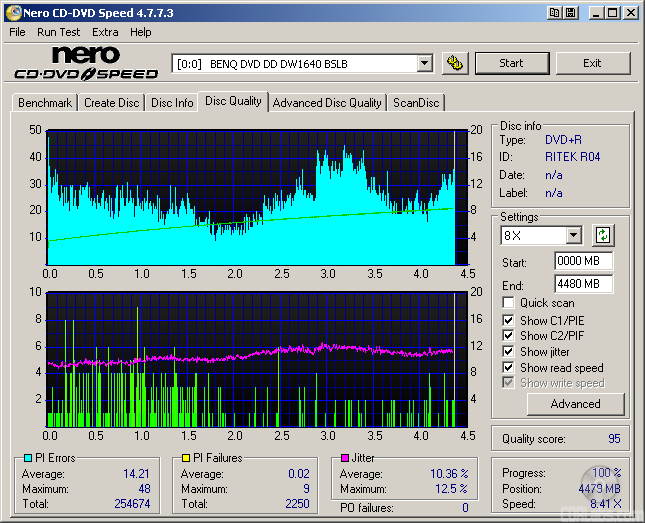Image resolution: width=645 pixels, height=523 pixels.
Task: Open the BENQ DVD drive selection dropdown
Action: tap(424, 63)
